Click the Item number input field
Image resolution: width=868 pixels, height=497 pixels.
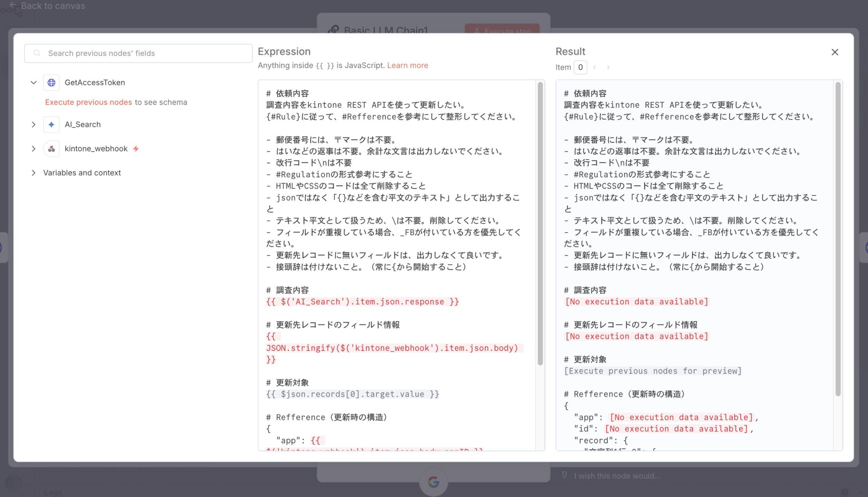580,67
